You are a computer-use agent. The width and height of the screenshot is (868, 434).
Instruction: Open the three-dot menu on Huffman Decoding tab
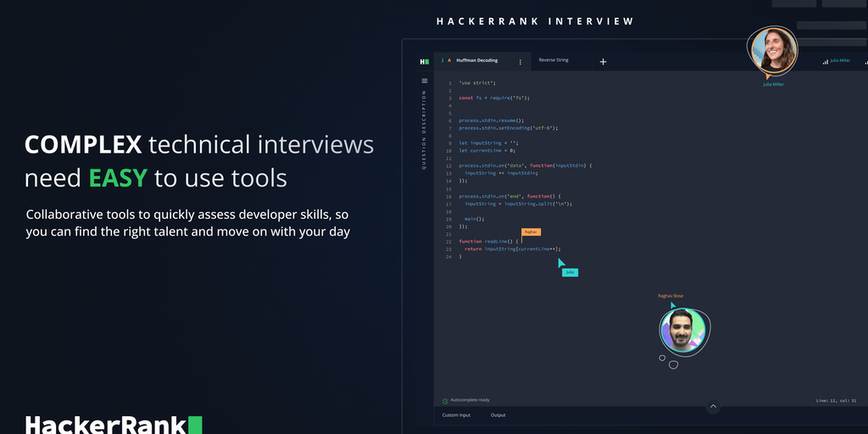click(x=520, y=62)
